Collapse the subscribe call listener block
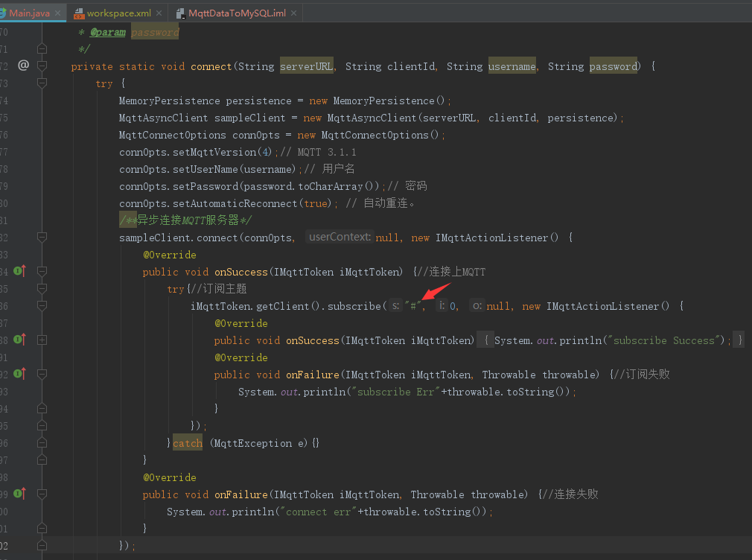This screenshot has height=560, width=752. [x=42, y=305]
